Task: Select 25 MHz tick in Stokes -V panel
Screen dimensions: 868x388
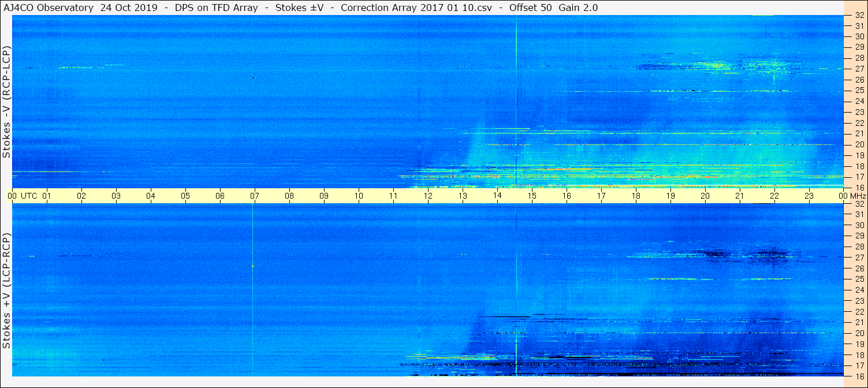Action: tap(859, 90)
